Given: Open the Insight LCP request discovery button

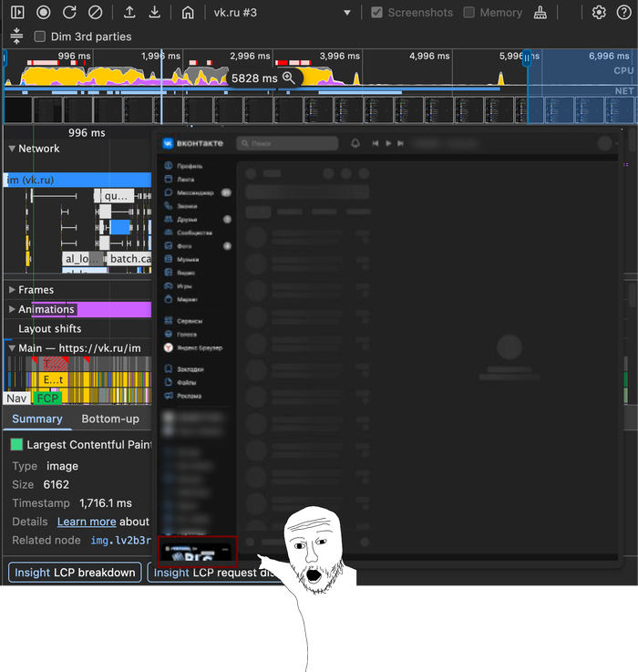Looking at the screenshot, I should pyautogui.click(x=214, y=573).
